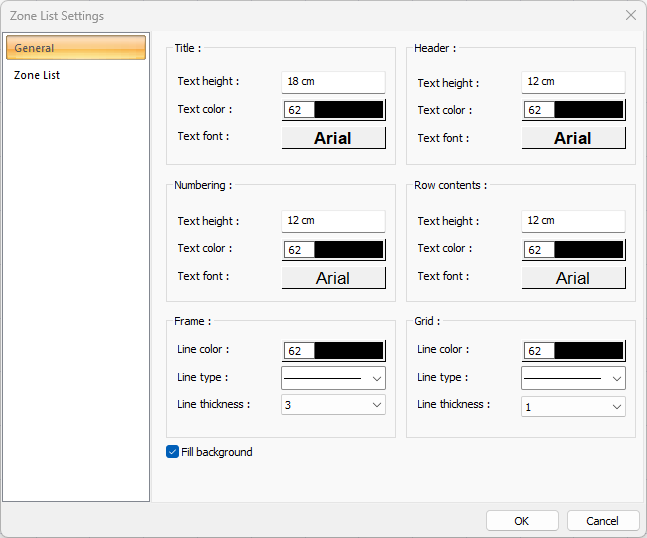Open the Grid line thickness dropdown

(573, 406)
